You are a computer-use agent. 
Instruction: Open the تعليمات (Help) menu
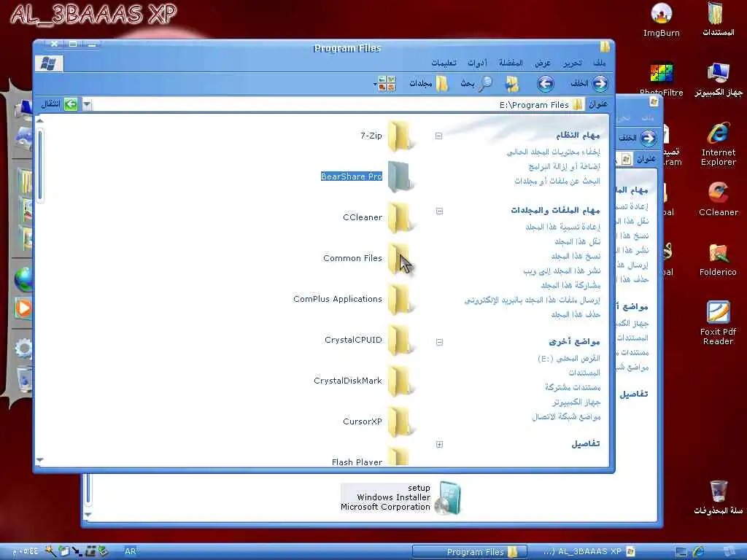[444, 63]
